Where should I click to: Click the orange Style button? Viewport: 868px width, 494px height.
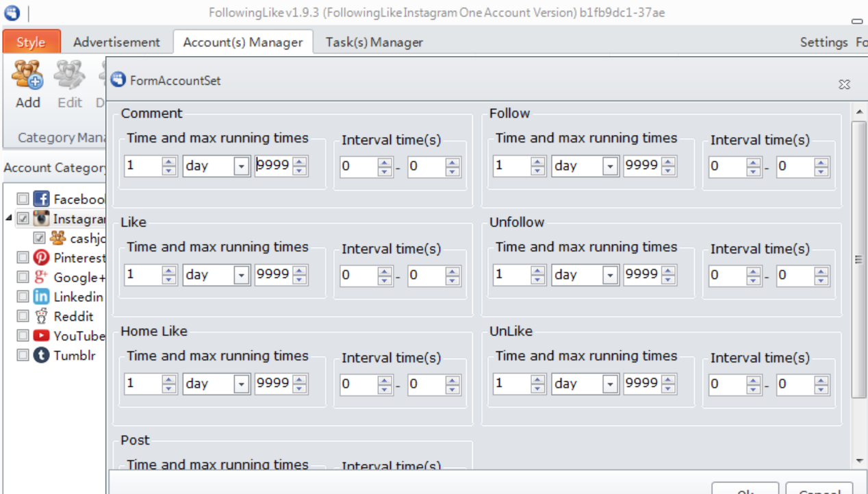[31, 42]
